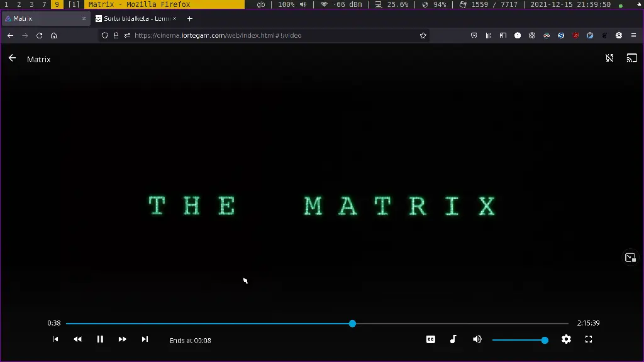Click the 'Ends at 00:08' text
The height and width of the screenshot is (362, 644).
190,341
